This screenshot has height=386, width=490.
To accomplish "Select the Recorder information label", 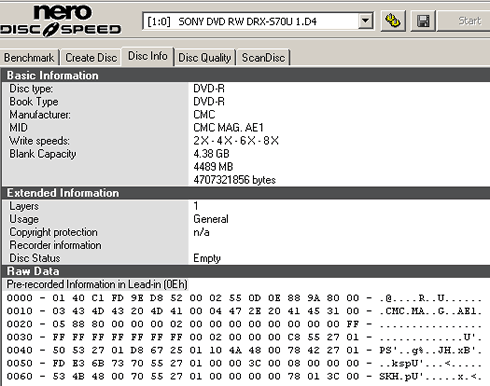I will coord(55,245).
